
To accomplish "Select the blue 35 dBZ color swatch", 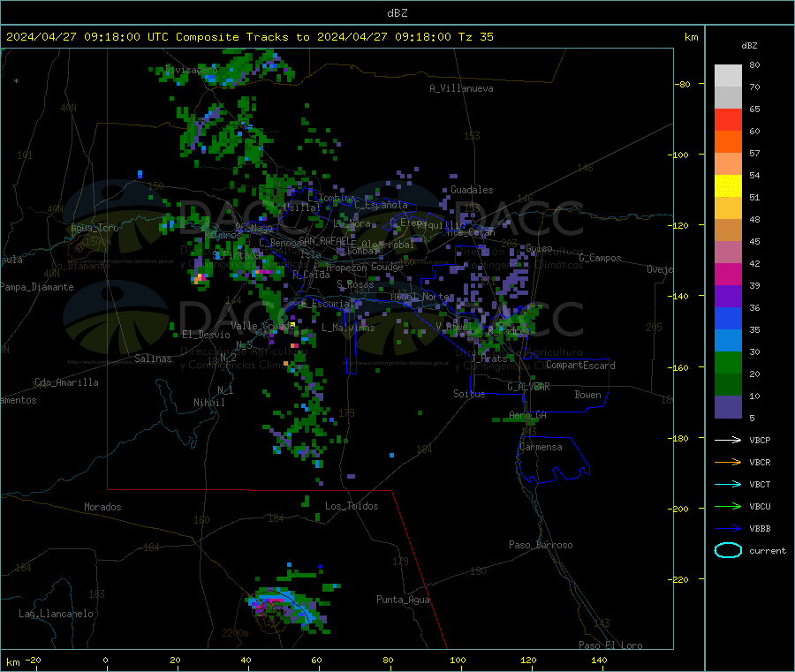I will pyautogui.click(x=728, y=318).
